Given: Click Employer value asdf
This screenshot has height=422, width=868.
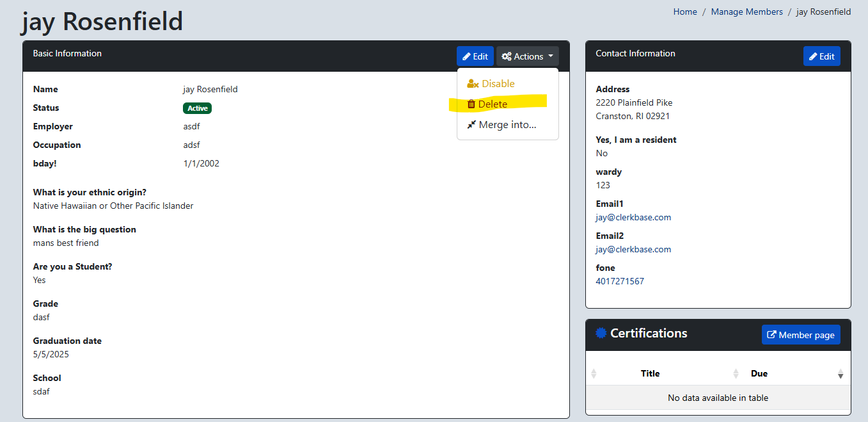Looking at the screenshot, I should click(x=192, y=126).
